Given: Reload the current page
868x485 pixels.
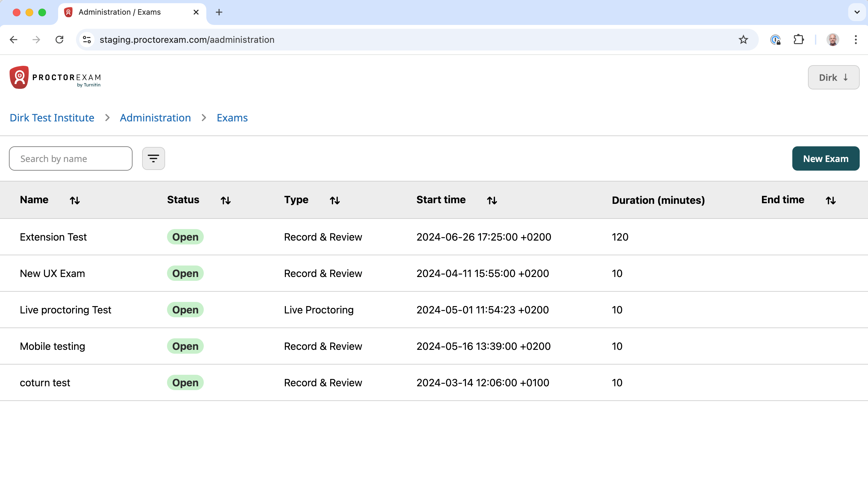Looking at the screenshot, I should click(59, 40).
